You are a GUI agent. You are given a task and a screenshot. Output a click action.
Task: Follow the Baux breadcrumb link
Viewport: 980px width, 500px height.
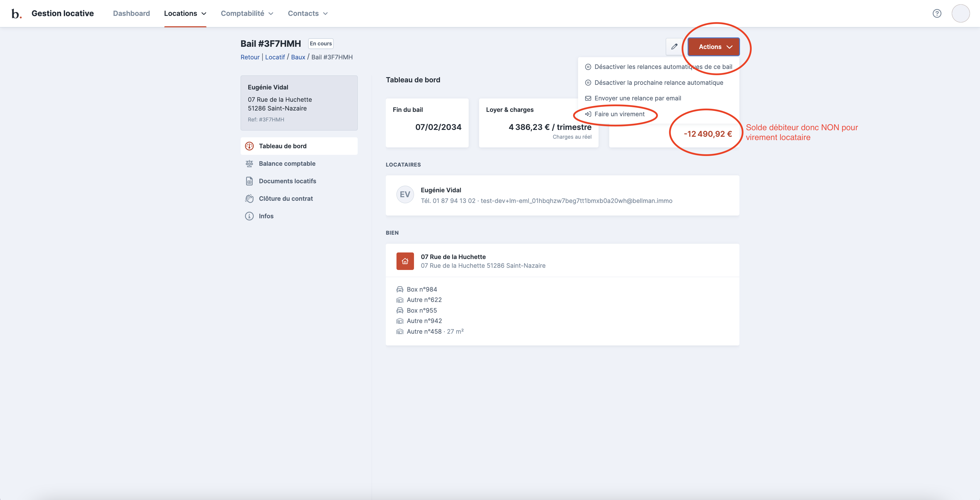298,57
